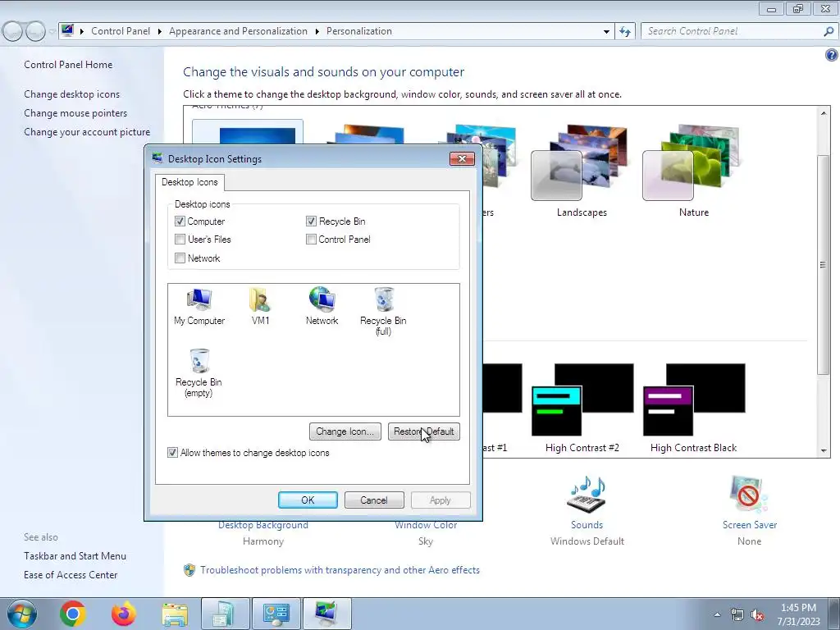The width and height of the screenshot is (840, 630).
Task: Open Control Panel Home link
Action: (x=68, y=64)
